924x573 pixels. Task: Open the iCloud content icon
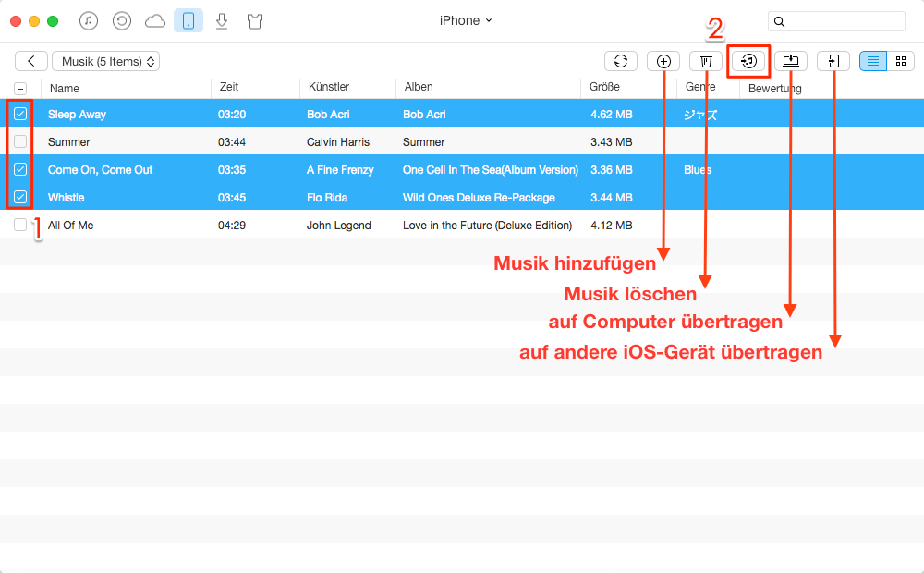pyautogui.click(x=155, y=22)
